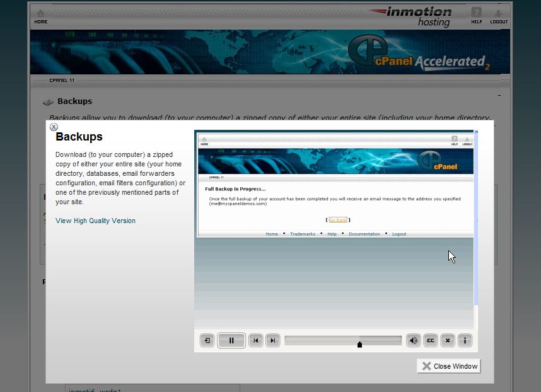541x392 pixels.
Task: Open the info button in player bar
Action: [465, 340]
